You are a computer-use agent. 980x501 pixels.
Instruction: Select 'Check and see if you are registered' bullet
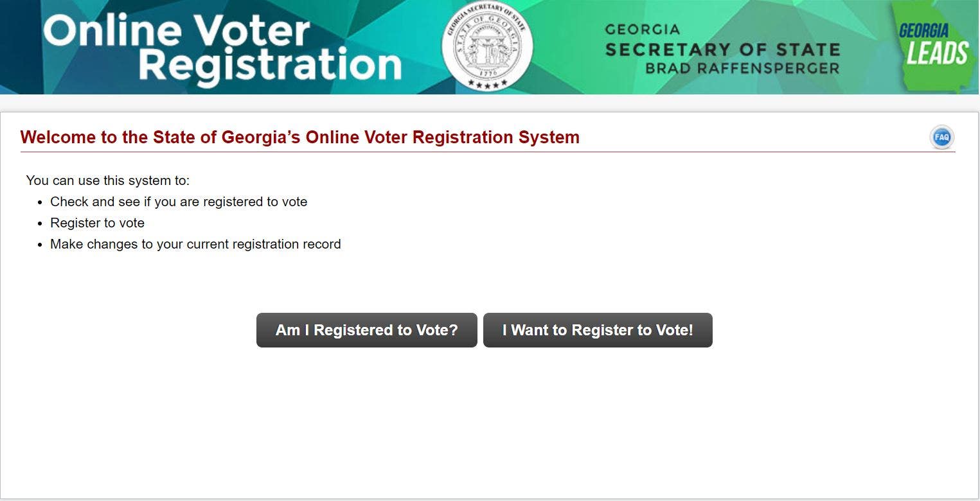[179, 202]
